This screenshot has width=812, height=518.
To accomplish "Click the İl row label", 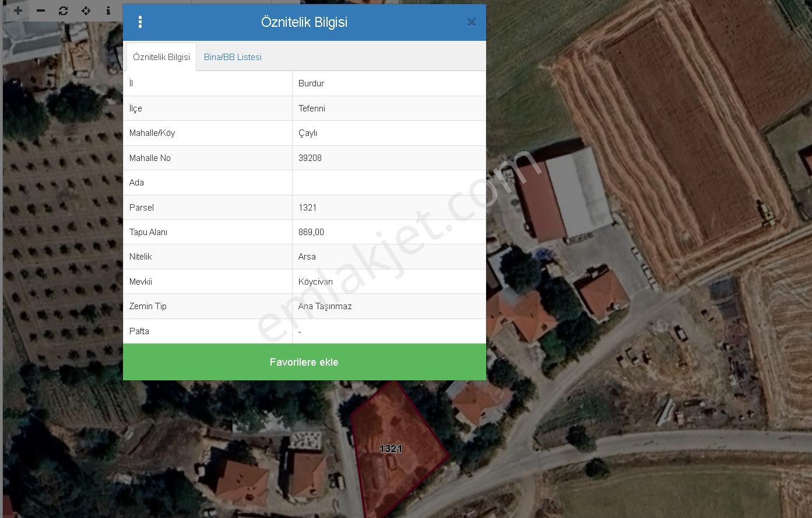I will pyautogui.click(x=131, y=83).
